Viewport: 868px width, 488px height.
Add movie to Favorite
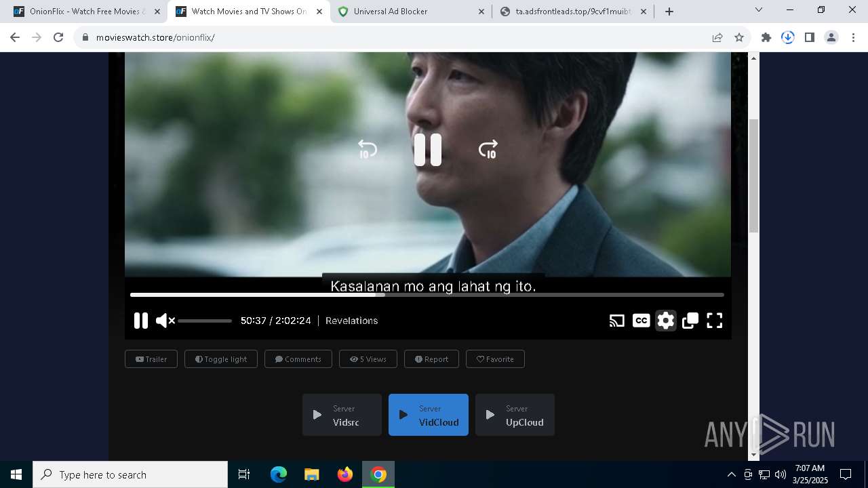pyautogui.click(x=495, y=359)
